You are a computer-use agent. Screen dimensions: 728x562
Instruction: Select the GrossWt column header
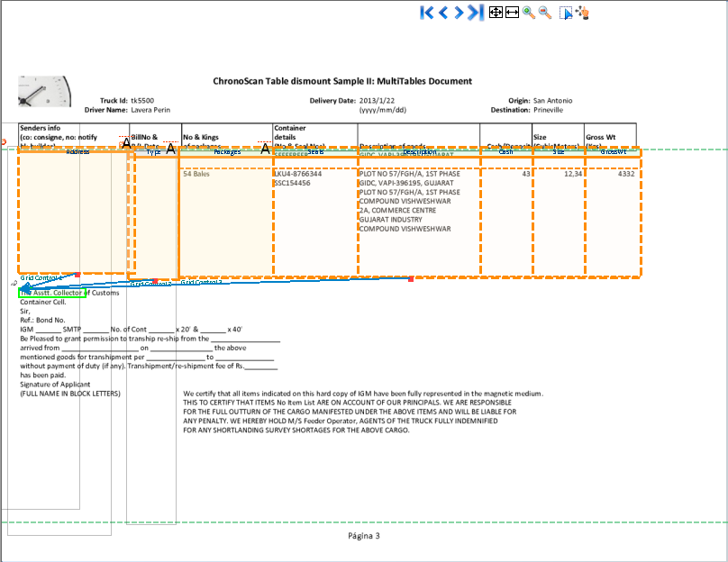pyautogui.click(x=614, y=151)
